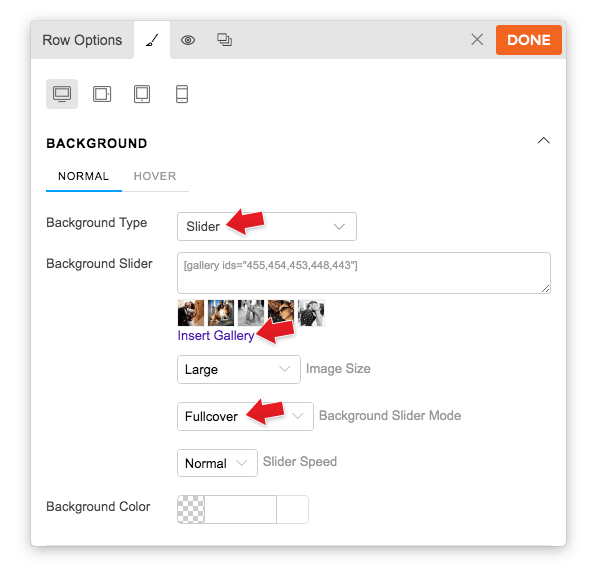
Task: Open the Background Type dropdown
Action: [x=267, y=227]
